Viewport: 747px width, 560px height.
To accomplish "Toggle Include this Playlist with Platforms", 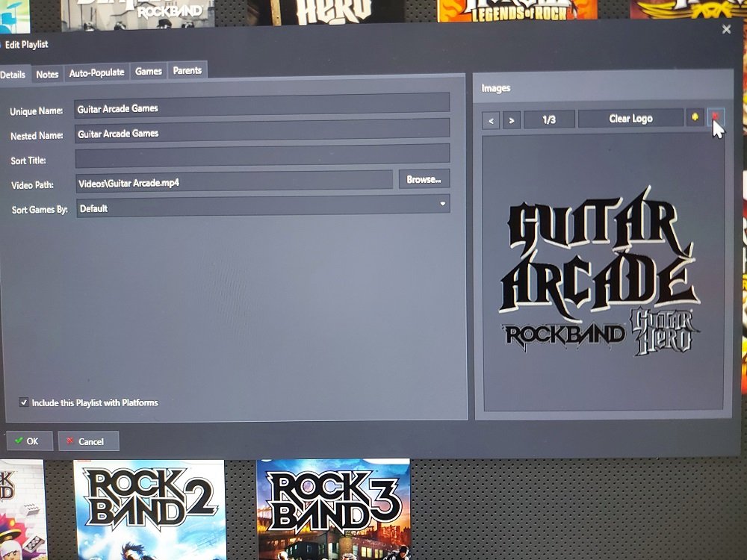I will [24, 402].
